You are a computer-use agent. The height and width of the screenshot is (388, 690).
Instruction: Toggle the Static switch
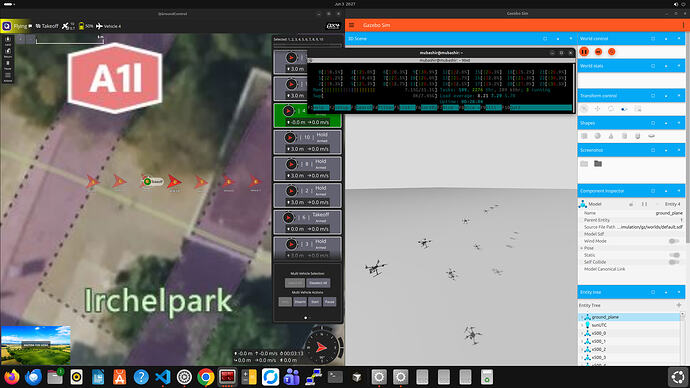674,255
